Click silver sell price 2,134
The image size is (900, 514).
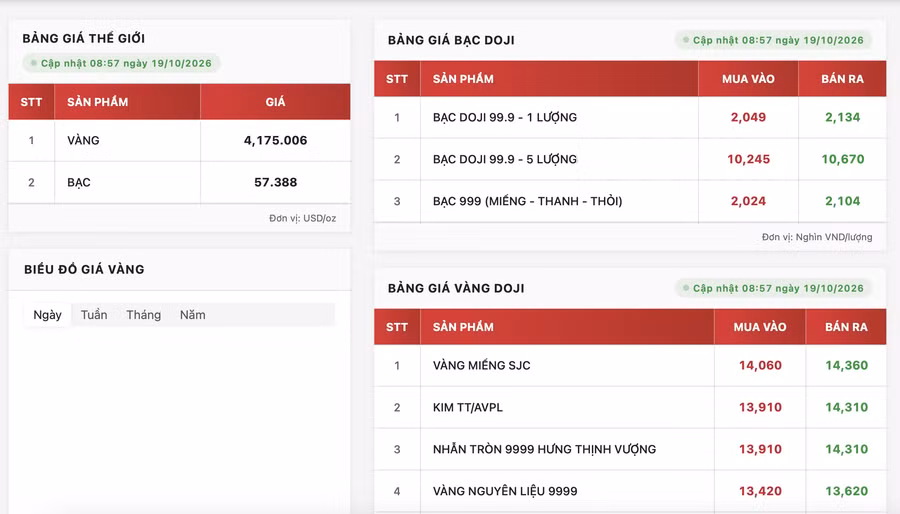tap(843, 118)
